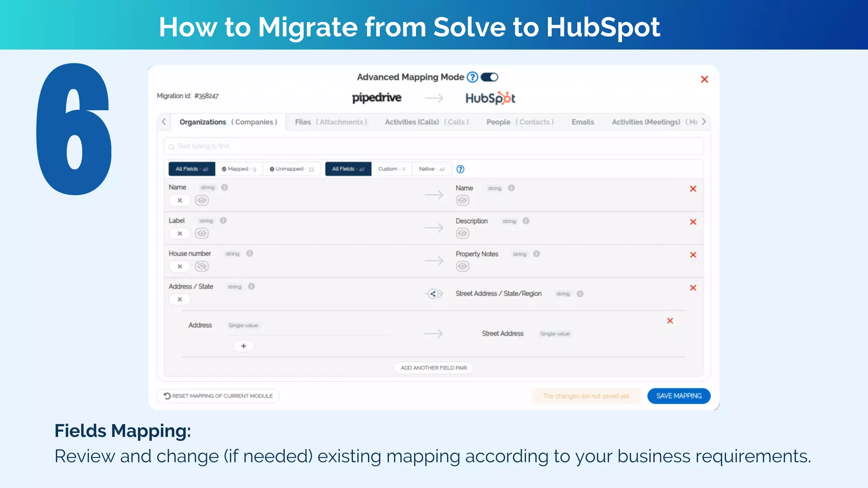This screenshot has height=488, width=868.
Task: Select the source 'Address' sub-field
Action: click(200, 325)
